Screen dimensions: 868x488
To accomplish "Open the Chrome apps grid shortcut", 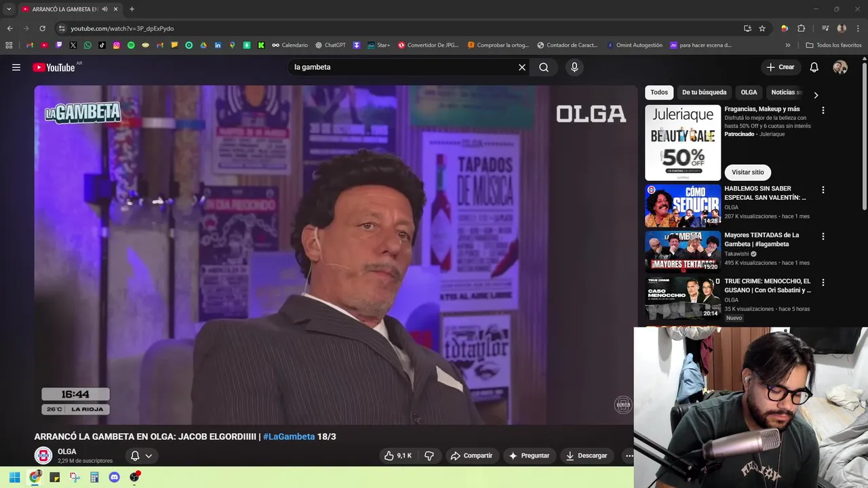I will pos(9,45).
